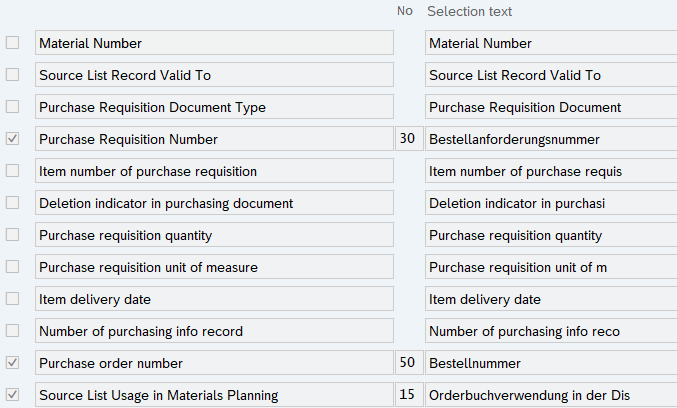Toggle Deletion indicator in purchasing document checkbox
This screenshot has width=677, height=408.
click(x=12, y=203)
